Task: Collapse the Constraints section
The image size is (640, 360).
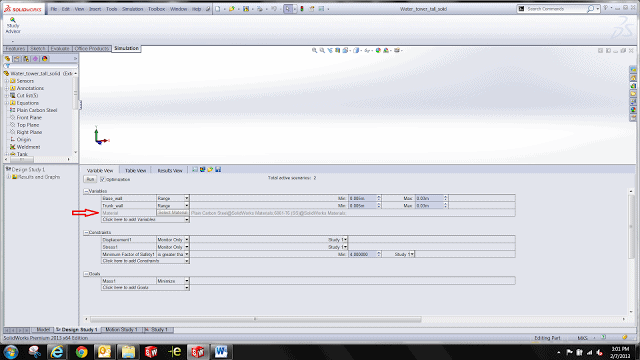Action: 86,232
